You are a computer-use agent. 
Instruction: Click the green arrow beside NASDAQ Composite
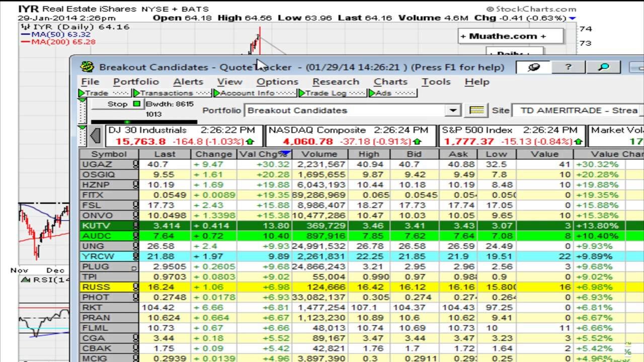(x=418, y=142)
